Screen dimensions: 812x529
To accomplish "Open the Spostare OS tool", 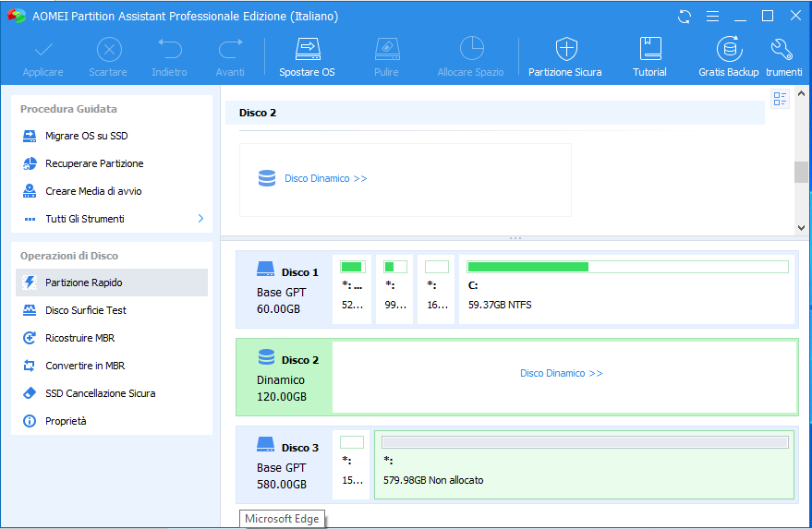I will [x=307, y=57].
